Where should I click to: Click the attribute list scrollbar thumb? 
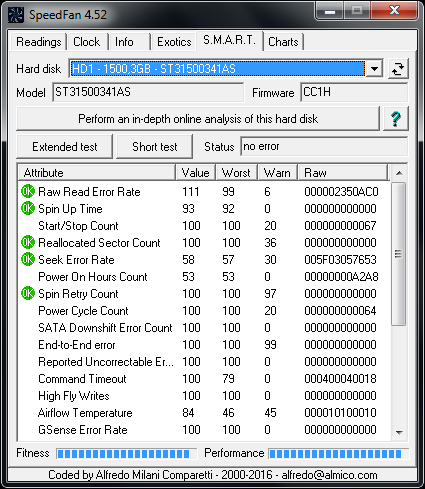pos(398,254)
